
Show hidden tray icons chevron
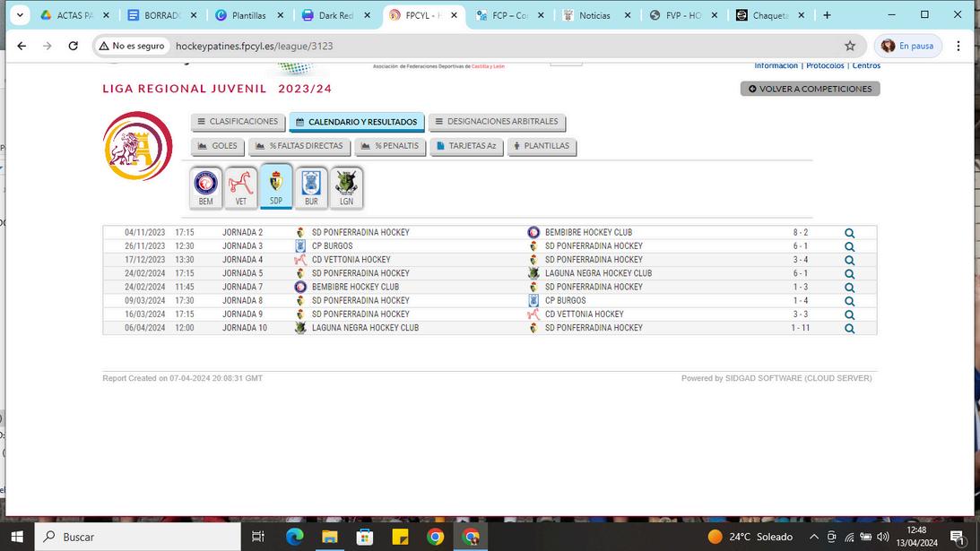814,537
